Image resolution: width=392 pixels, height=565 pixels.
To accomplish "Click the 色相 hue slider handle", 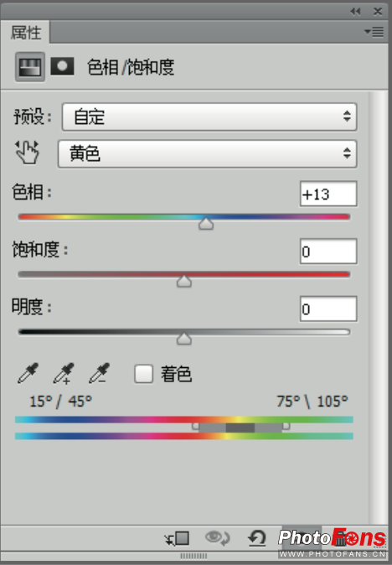I will (206, 224).
